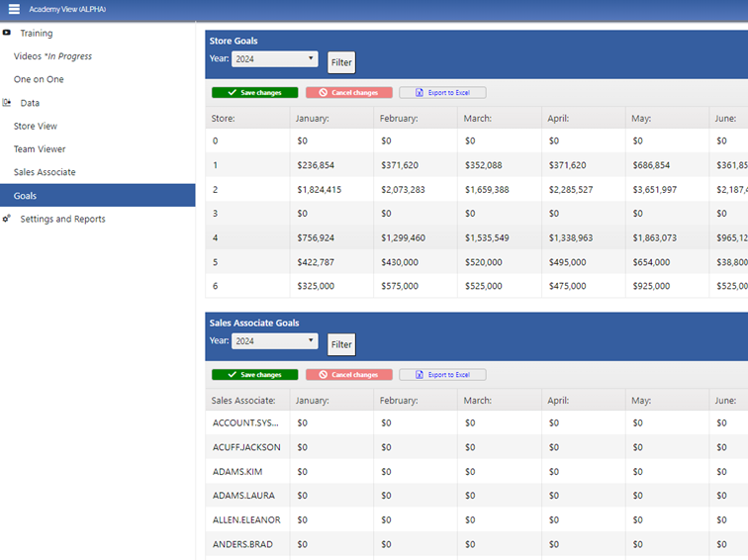Select the $1,863,073 May cell
The image size is (748, 560).
(668, 237)
